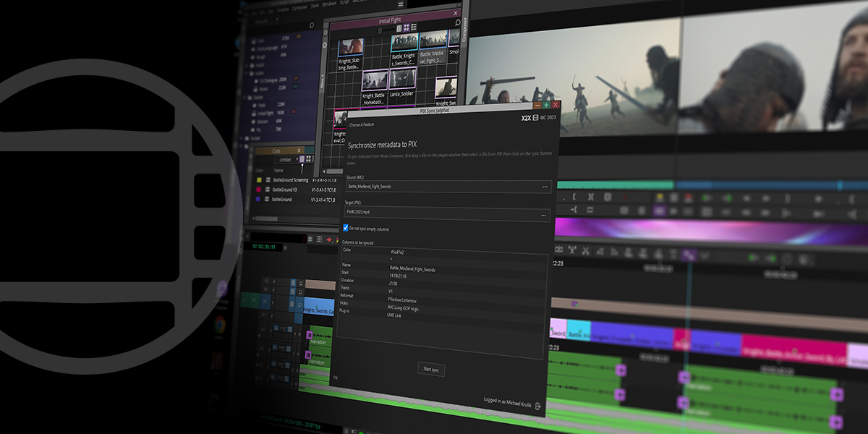Viewport: 868px width, 434px height.
Task: Switch the Initial Fight bin to Frame view
Action: click(407, 29)
